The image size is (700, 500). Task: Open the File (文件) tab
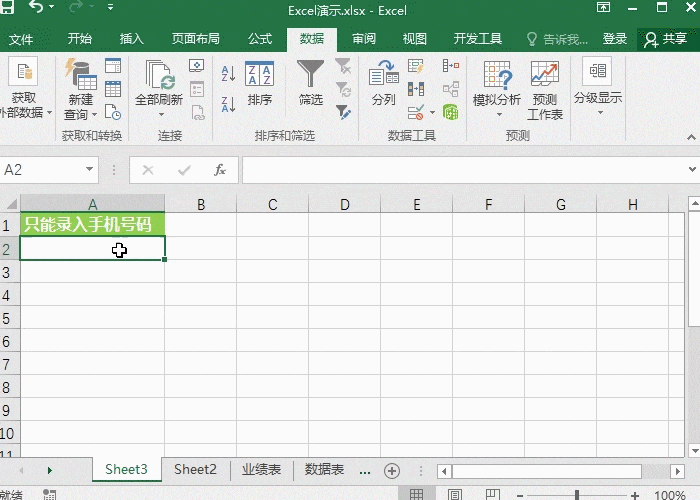click(x=21, y=39)
